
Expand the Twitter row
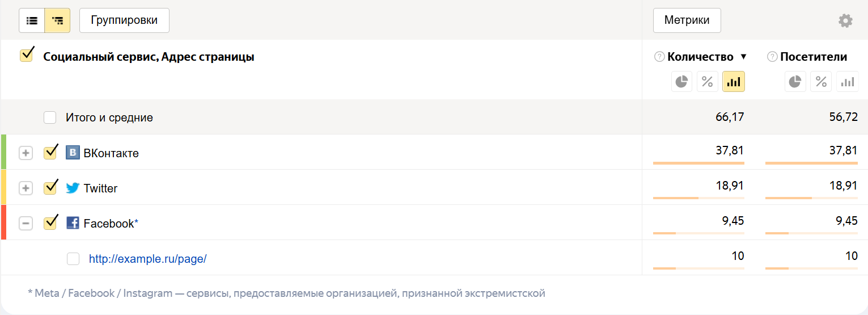[26, 188]
